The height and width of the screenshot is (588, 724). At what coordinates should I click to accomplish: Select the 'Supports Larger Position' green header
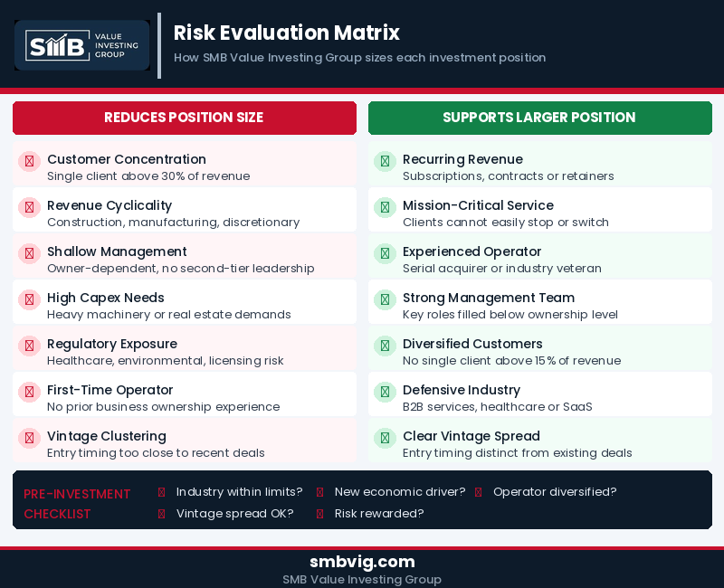[x=539, y=118]
